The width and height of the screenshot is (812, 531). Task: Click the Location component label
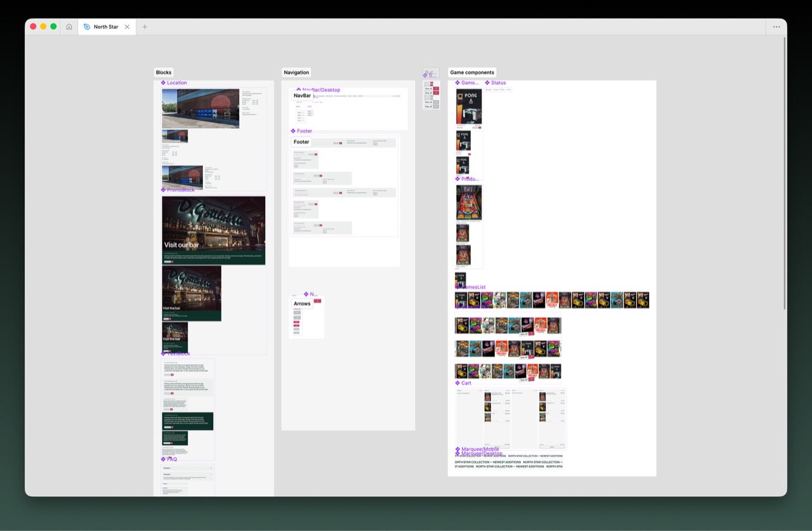click(x=176, y=83)
